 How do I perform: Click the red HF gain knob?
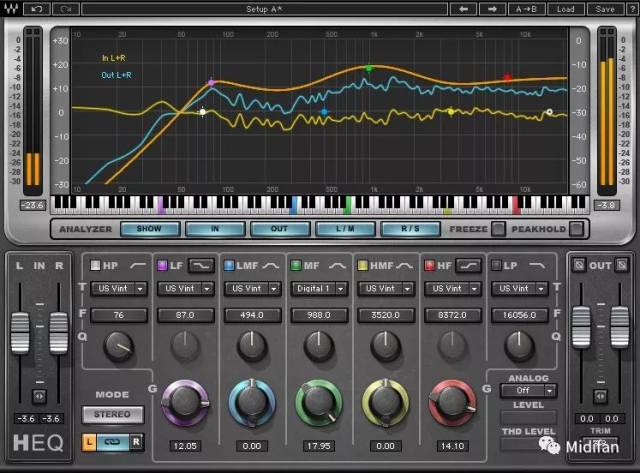coord(452,403)
